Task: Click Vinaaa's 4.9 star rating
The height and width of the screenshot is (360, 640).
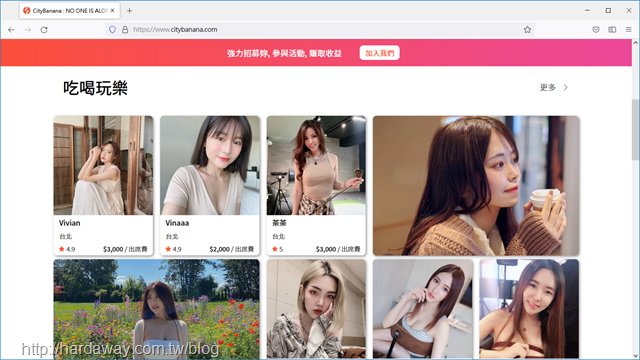Action: coord(173,249)
